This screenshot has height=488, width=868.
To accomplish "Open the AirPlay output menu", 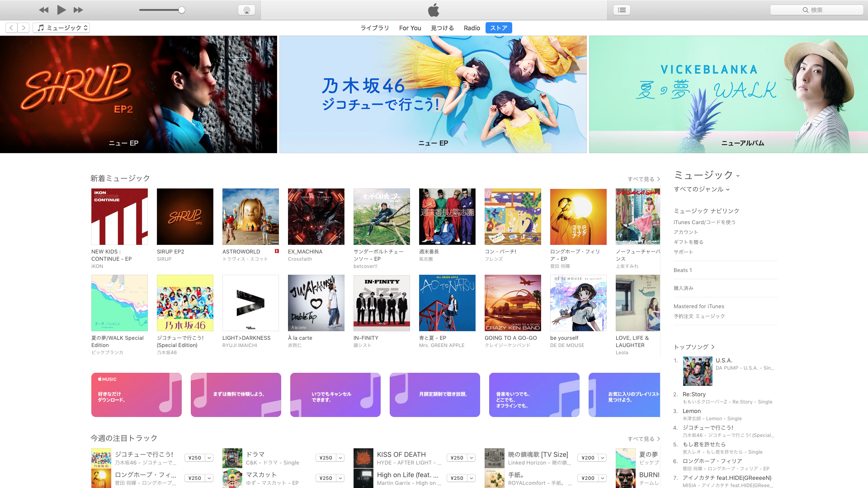I will point(246,10).
